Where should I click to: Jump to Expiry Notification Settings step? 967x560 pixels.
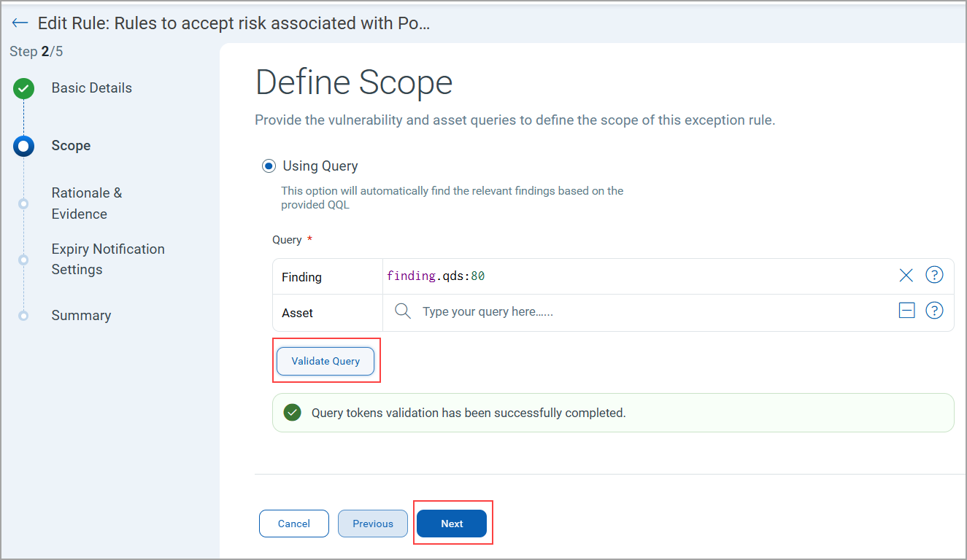pyautogui.click(x=107, y=260)
